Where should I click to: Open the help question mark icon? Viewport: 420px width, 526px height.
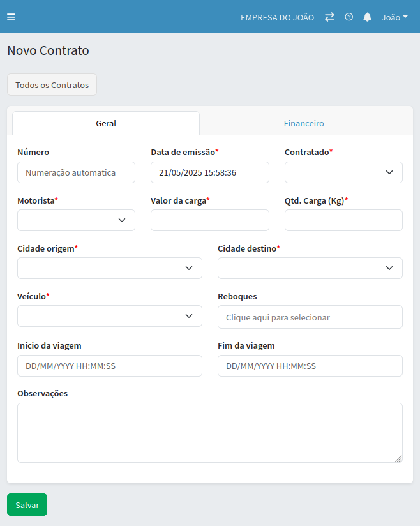pyautogui.click(x=349, y=17)
